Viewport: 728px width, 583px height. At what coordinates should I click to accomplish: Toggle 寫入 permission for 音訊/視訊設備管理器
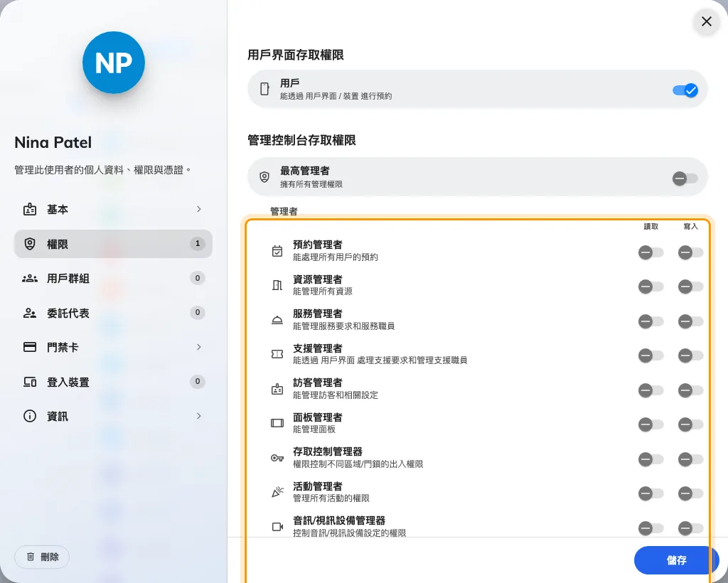pos(691,528)
